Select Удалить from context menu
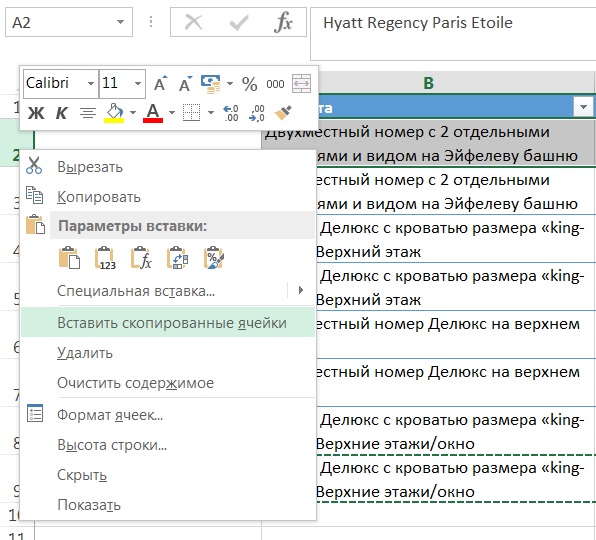Image resolution: width=596 pixels, height=540 pixels. pos(168,353)
